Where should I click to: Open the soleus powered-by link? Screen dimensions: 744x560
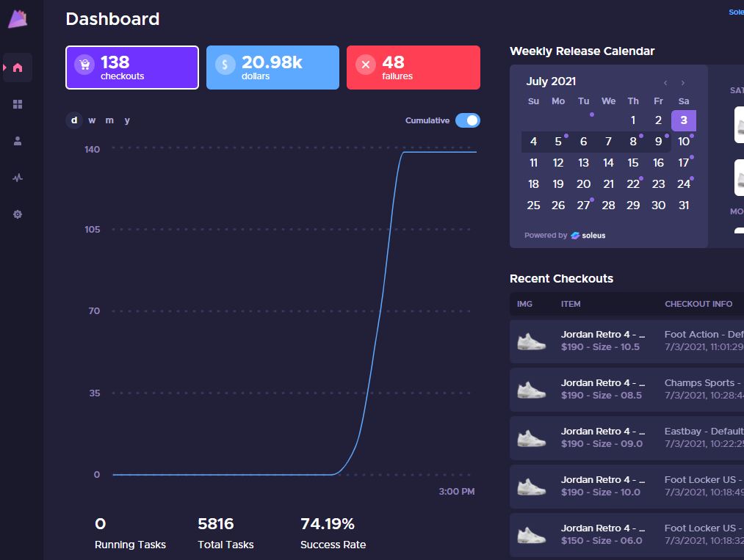click(x=588, y=236)
